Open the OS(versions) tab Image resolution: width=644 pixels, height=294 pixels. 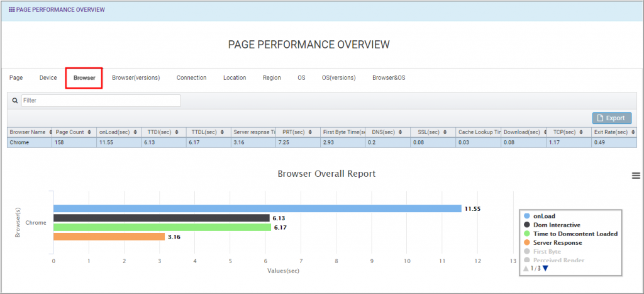coord(339,77)
